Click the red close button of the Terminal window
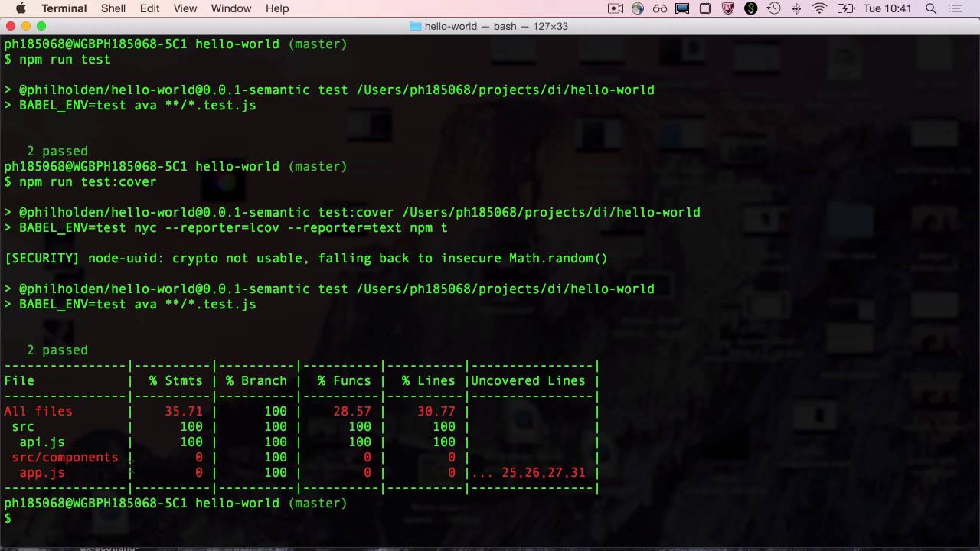The image size is (980, 551). point(11,26)
